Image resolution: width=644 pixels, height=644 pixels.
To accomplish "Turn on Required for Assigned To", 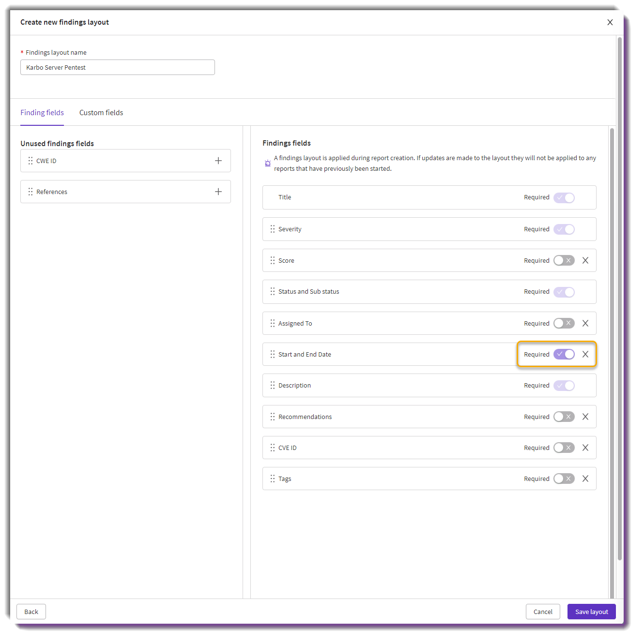I will point(564,323).
